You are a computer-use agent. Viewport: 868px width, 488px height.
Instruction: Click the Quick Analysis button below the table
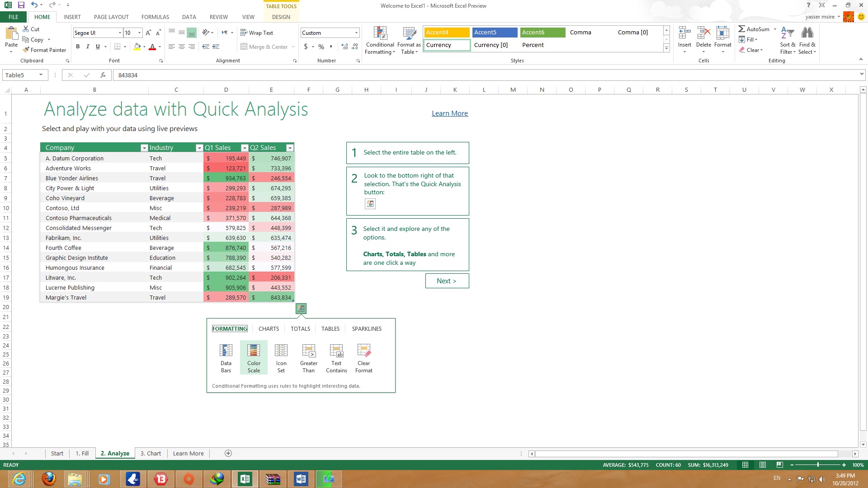click(x=301, y=308)
